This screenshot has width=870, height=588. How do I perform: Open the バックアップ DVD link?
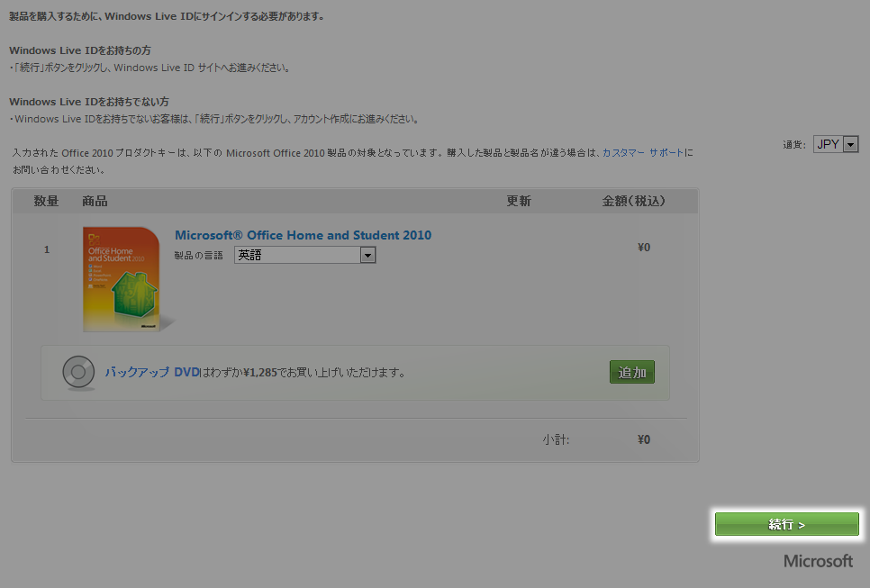[x=152, y=372]
